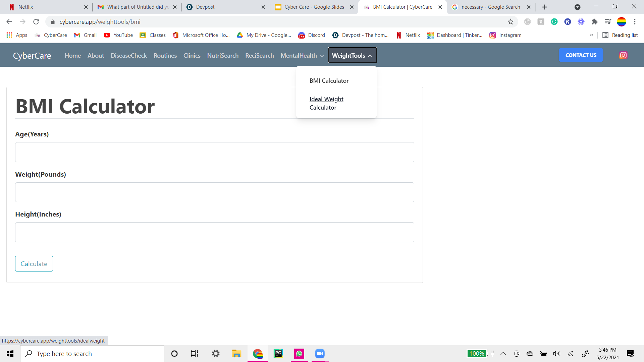Open the YouTube bookmark
This screenshot has height=362, width=644.
pyautogui.click(x=118, y=35)
